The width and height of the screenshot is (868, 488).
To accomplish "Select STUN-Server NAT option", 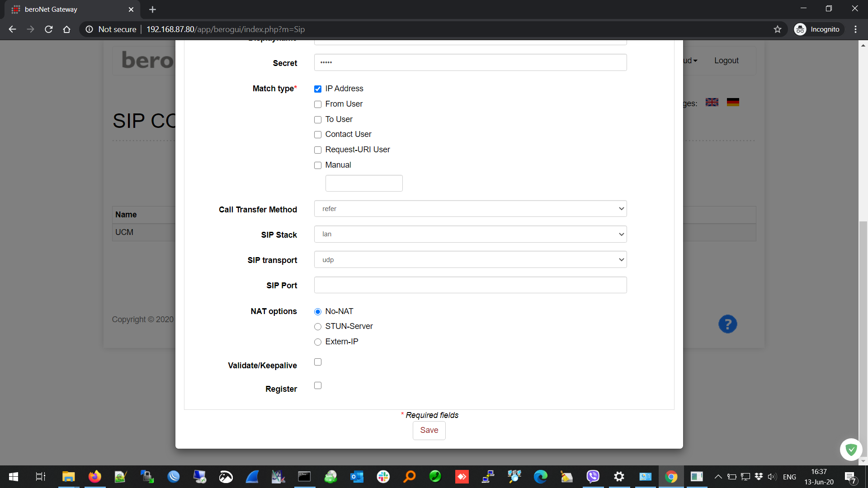I will pos(318,327).
